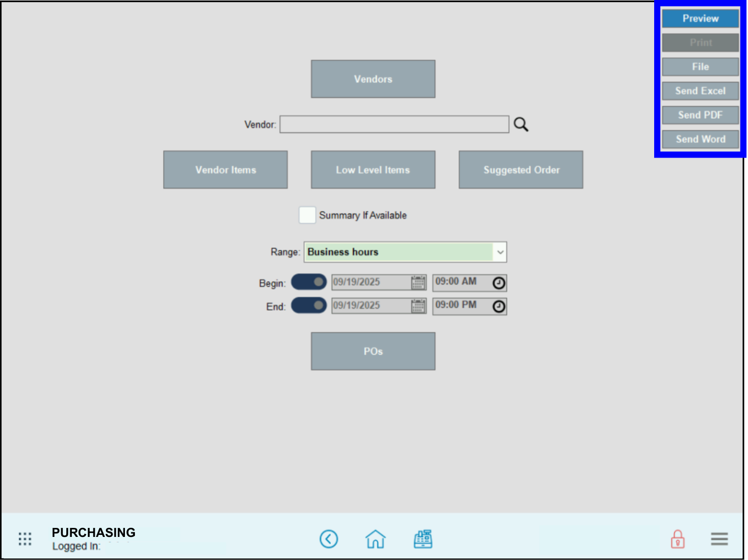Click the Preview button
The image size is (748, 560).
(700, 19)
